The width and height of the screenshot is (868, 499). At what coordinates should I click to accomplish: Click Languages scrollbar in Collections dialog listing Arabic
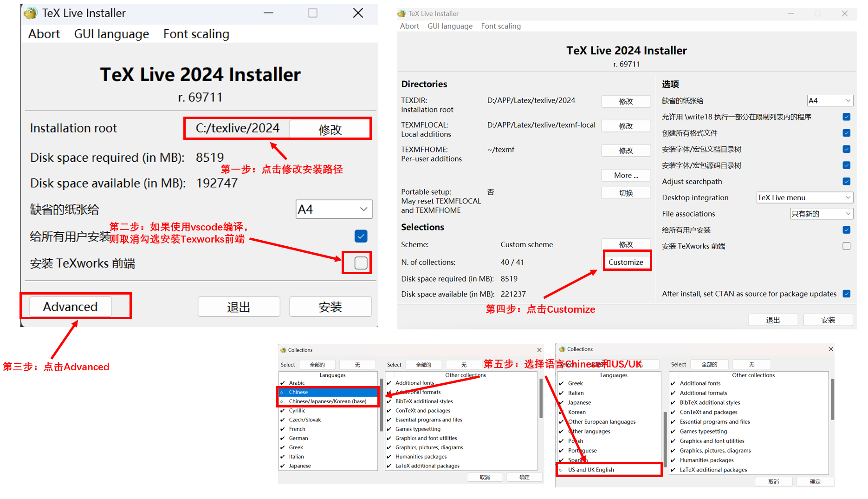tap(382, 405)
